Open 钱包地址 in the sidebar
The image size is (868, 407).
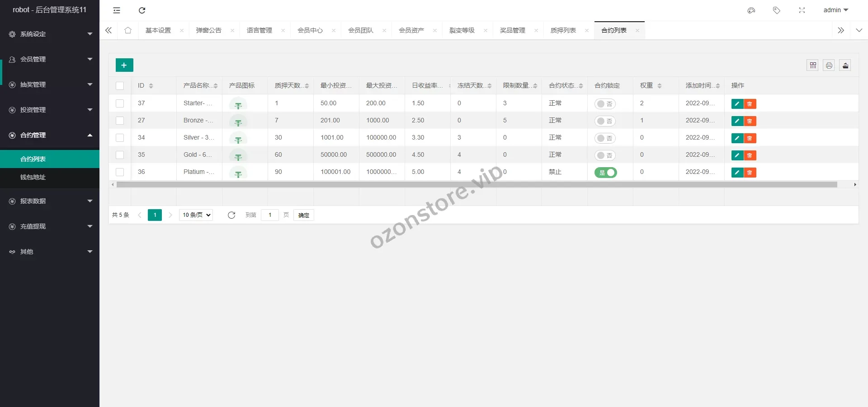click(x=33, y=177)
